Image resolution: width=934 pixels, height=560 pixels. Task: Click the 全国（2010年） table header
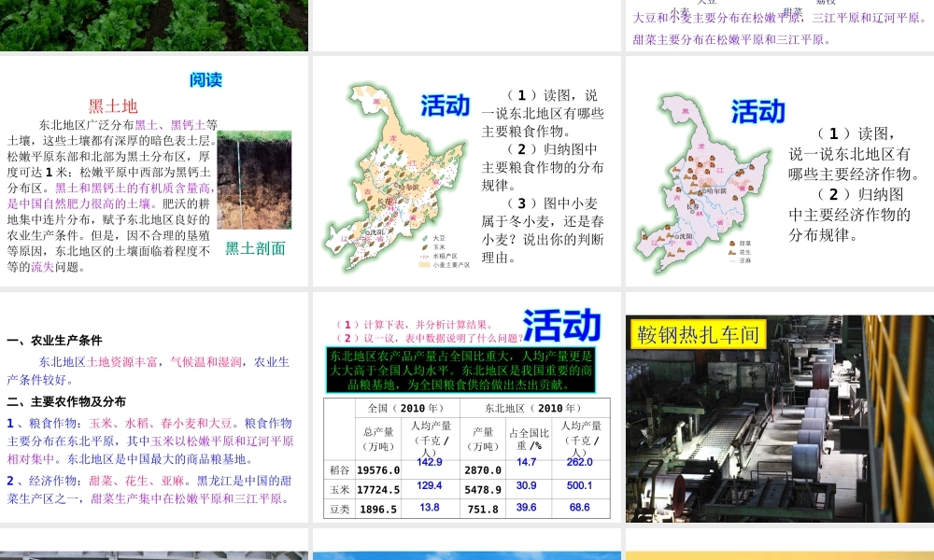click(x=405, y=408)
